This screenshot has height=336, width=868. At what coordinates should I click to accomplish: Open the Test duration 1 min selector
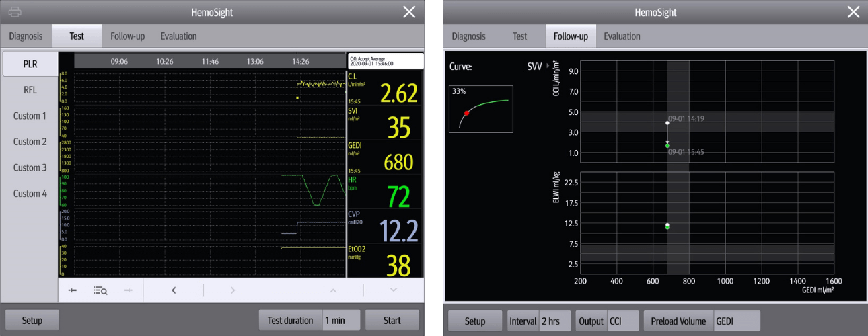tap(341, 321)
